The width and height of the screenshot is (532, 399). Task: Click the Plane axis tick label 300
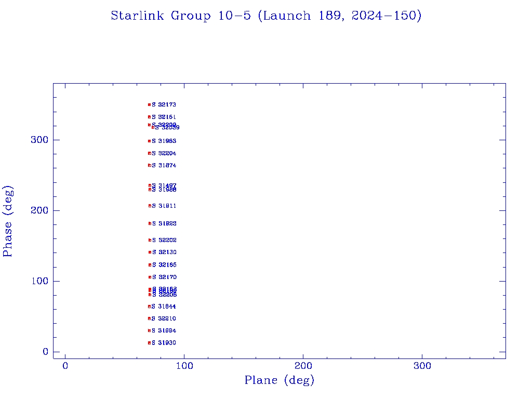(422, 366)
